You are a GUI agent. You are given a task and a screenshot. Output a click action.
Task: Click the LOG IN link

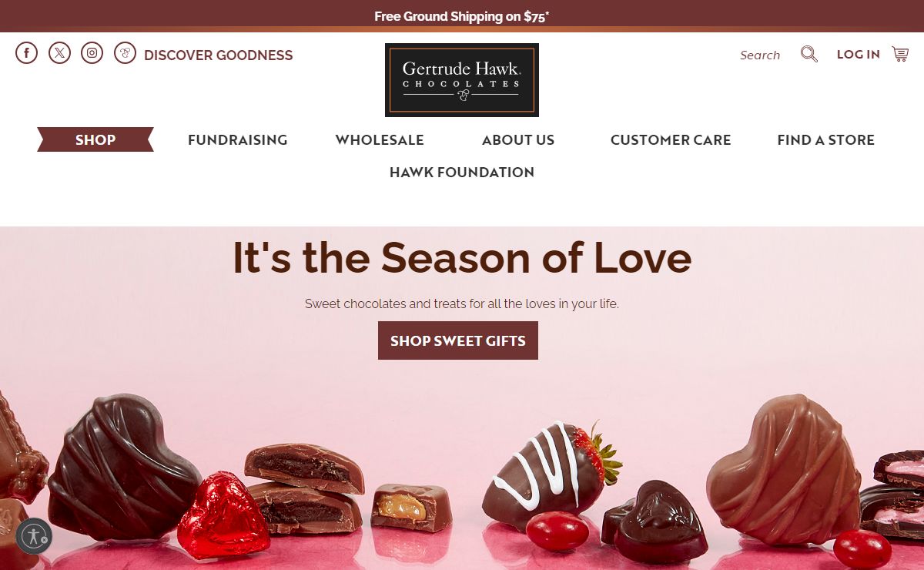[x=859, y=55]
